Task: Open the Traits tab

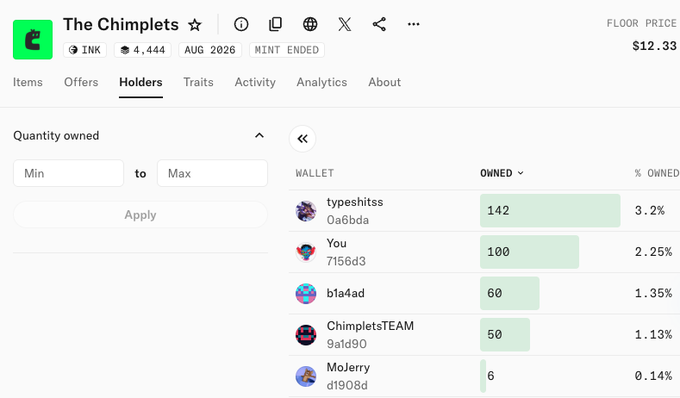Action: pos(198,82)
